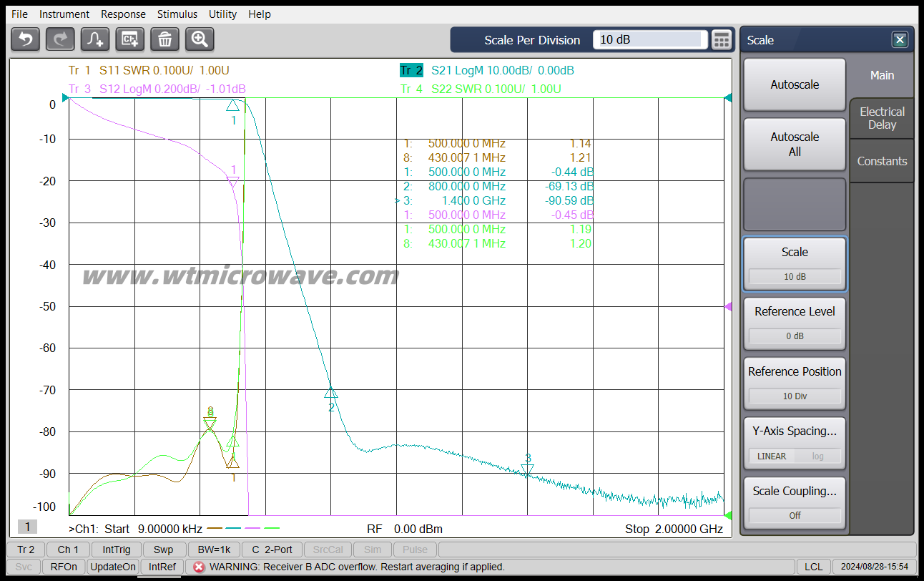Toggle the RFOn status control
Image resolution: width=924 pixels, height=581 pixels.
click(63, 566)
